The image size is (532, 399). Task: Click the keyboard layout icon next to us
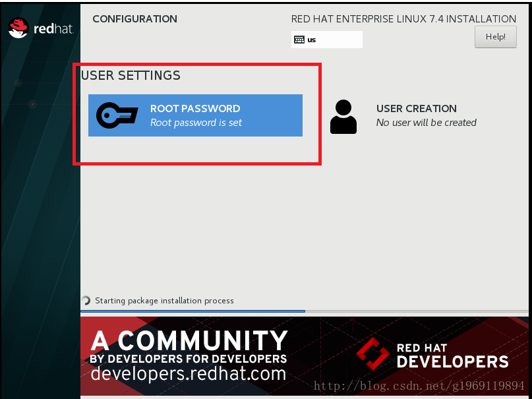click(299, 40)
